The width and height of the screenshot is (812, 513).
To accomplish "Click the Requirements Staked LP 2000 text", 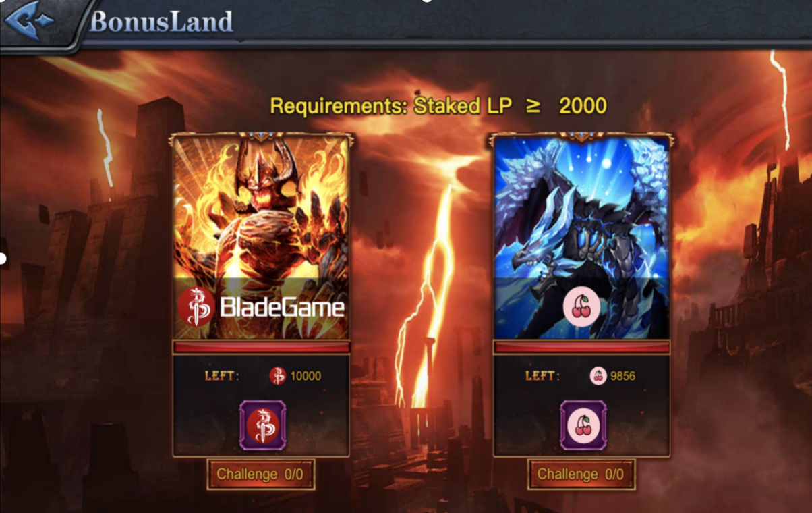I will 438,106.
